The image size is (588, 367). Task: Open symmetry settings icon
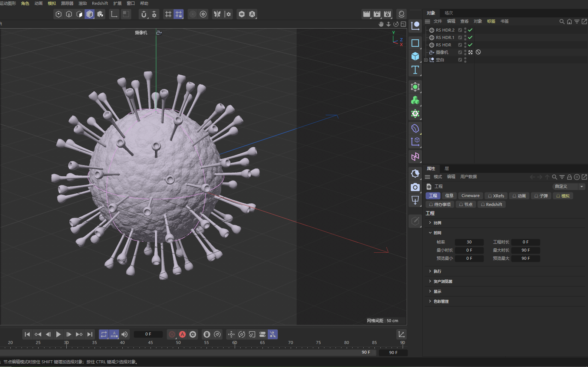(228, 14)
